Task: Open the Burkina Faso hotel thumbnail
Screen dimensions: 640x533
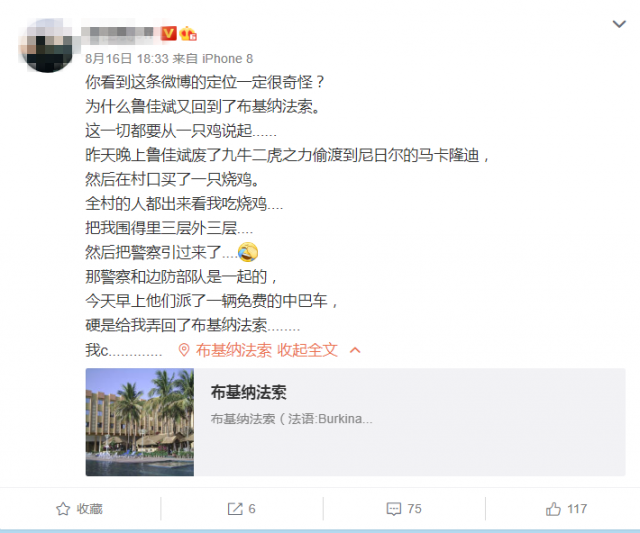Action: click(x=140, y=422)
